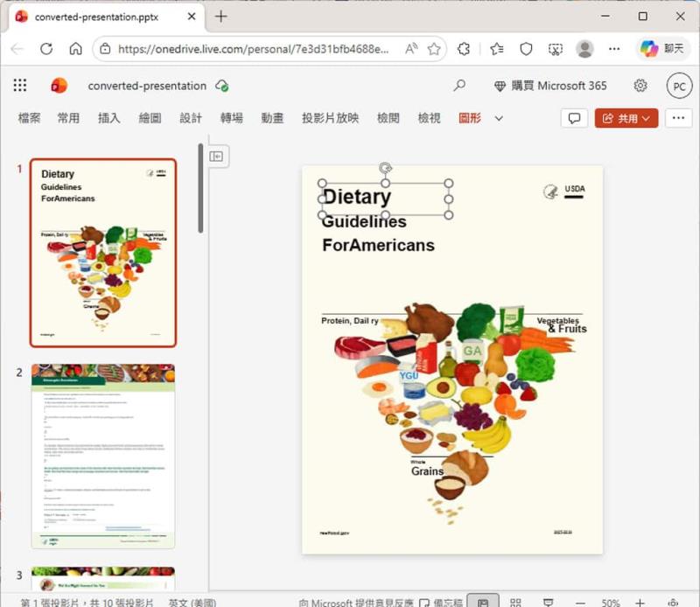Open the comments panel
The image size is (700, 607).
point(574,117)
